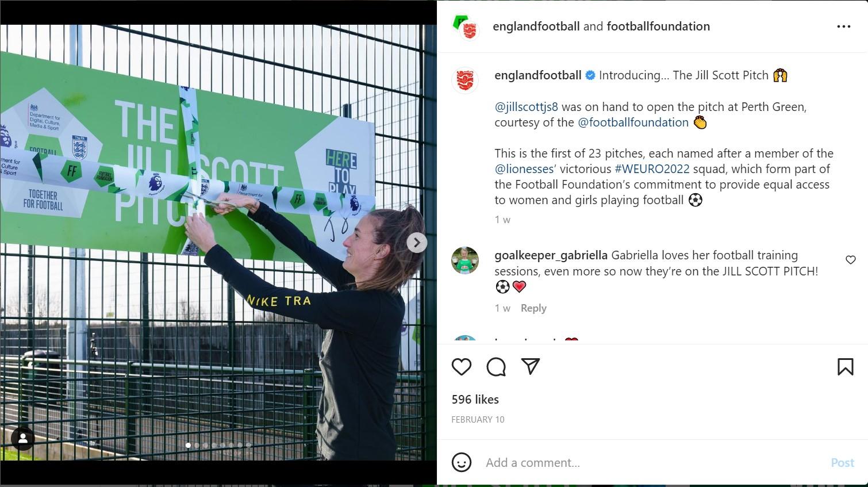Image resolution: width=868 pixels, height=487 pixels.
Task: Like the post with the heart icon
Action: pos(462,367)
